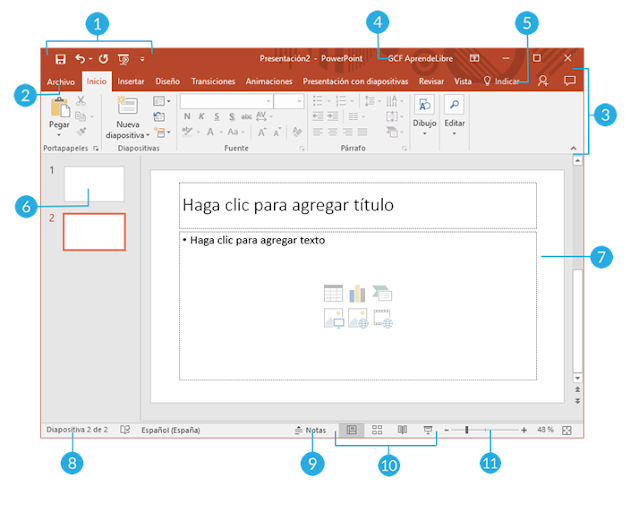Open the comments speech bubble icon
639x512 pixels.
pos(570,81)
